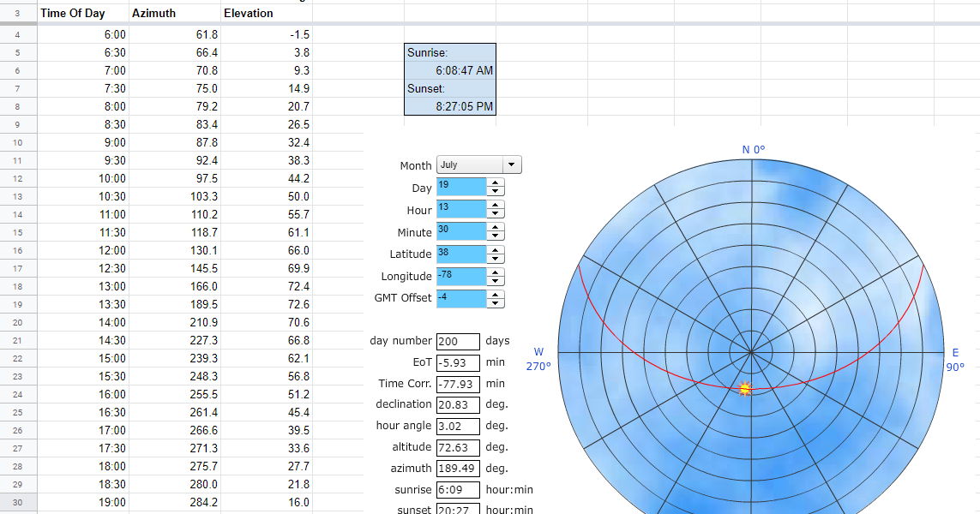Select the declination field
Screen dimensions: 980x514
point(458,404)
